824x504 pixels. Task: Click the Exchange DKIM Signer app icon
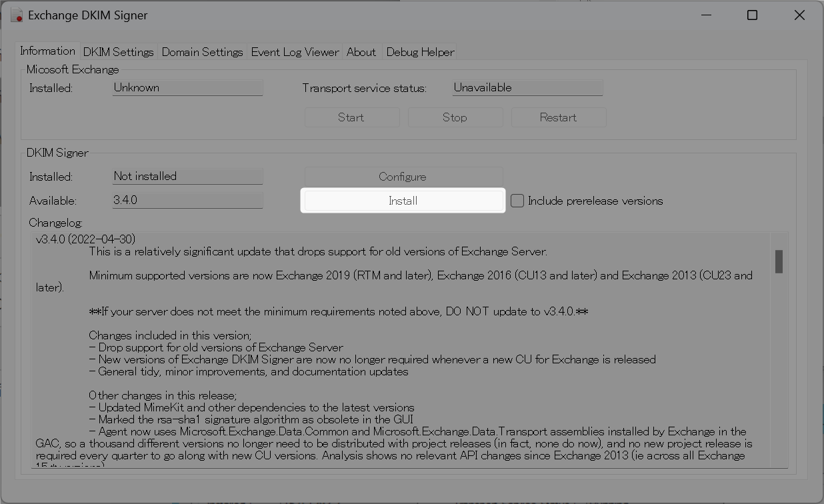[x=17, y=15]
